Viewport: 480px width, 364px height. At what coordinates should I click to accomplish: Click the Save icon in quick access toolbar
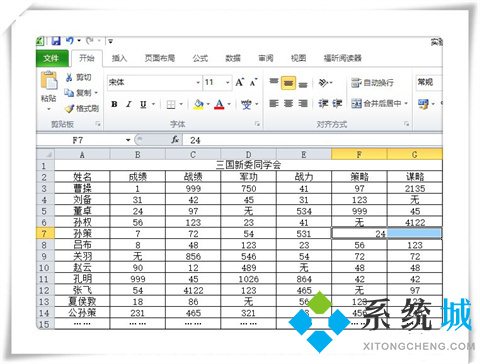56,41
